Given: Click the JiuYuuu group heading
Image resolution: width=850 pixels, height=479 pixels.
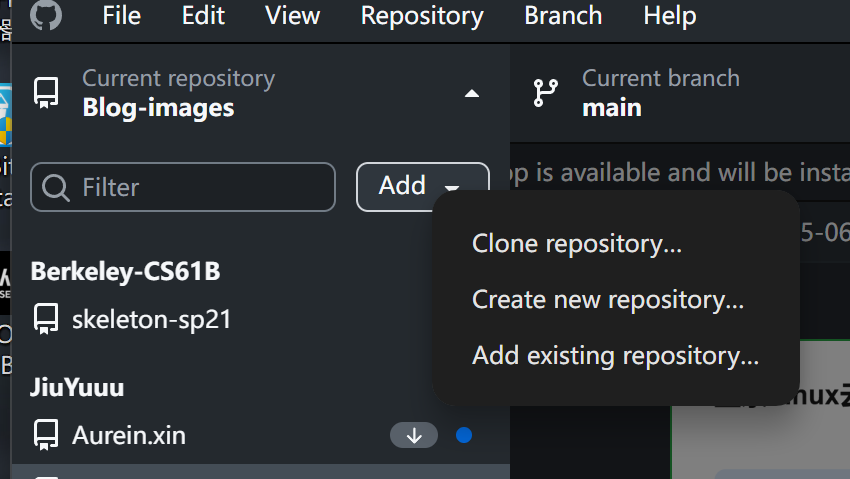Looking at the screenshot, I should coord(77,387).
